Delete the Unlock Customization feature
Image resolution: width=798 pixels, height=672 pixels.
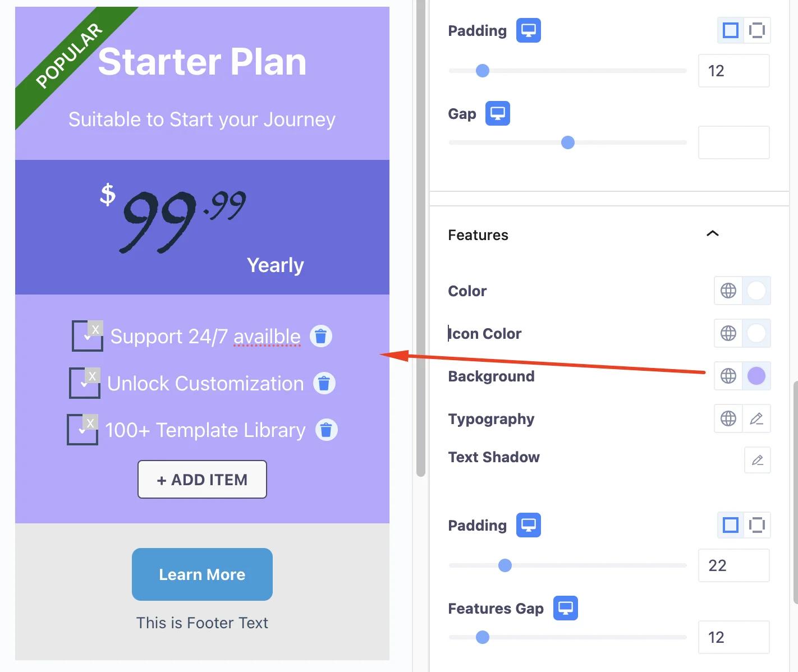tap(323, 383)
